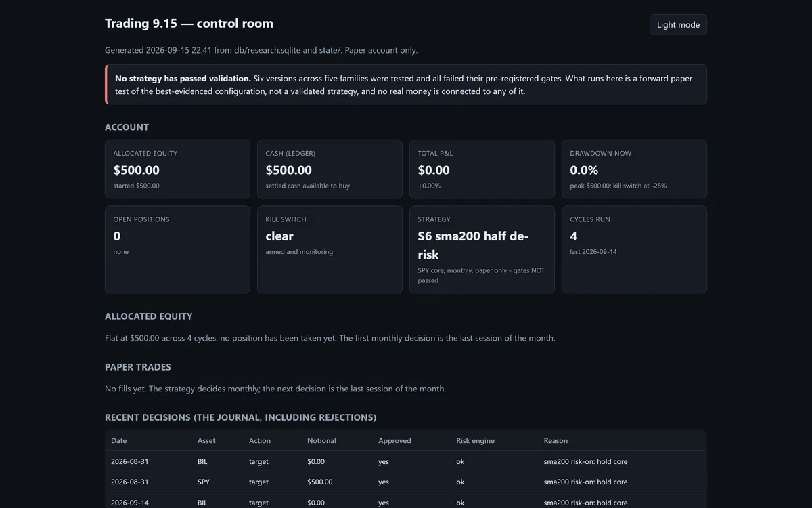The width and height of the screenshot is (812, 508).
Task: Click the Open Positions card
Action: coord(177,249)
